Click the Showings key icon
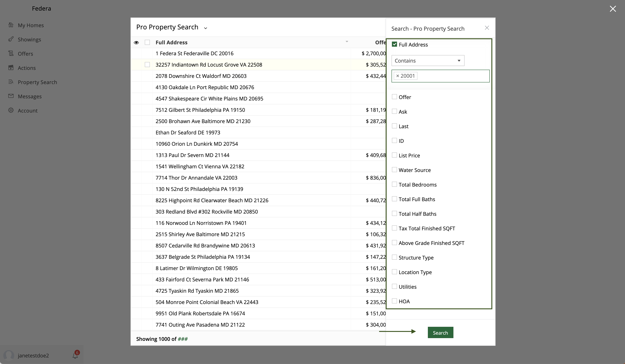The height and width of the screenshot is (364, 625). pyautogui.click(x=11, y=39)
